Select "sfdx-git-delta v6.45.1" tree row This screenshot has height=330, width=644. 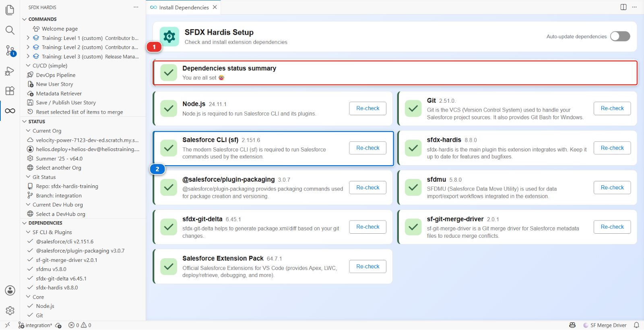(x=83, y=278)
